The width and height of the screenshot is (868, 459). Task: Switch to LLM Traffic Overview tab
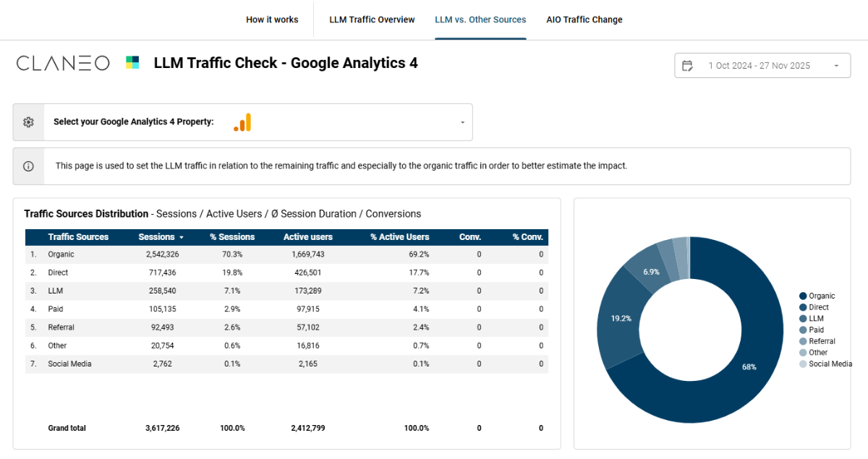[x=372, y=20]
